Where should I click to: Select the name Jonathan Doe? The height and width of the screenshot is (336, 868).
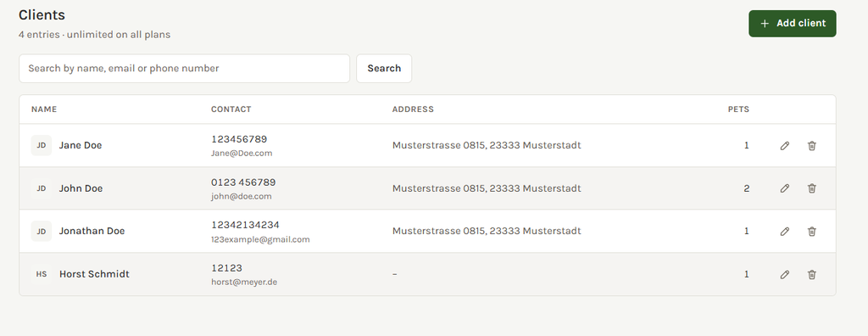coord(92,231)
